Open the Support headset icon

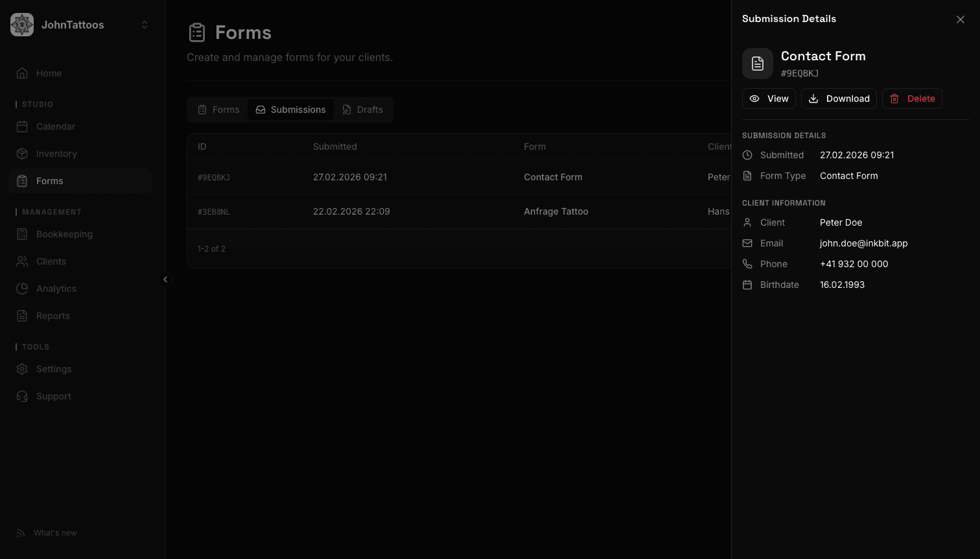click(21, 396)
